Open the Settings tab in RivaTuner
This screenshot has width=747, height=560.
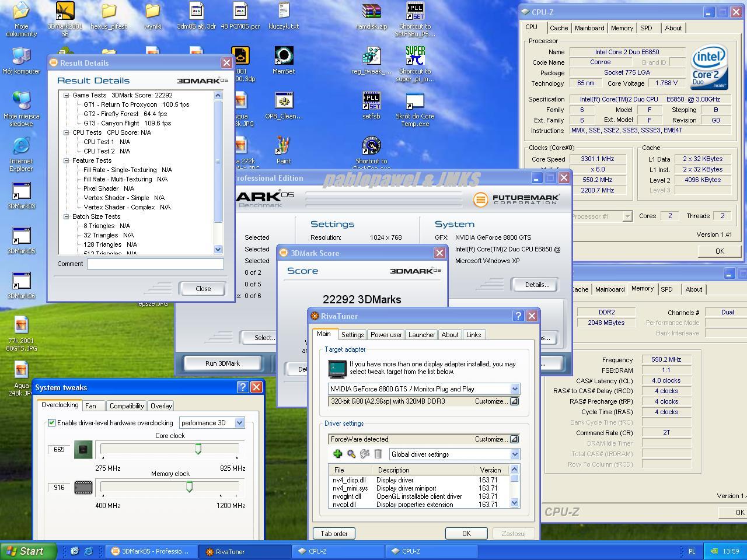pos(352,335)
